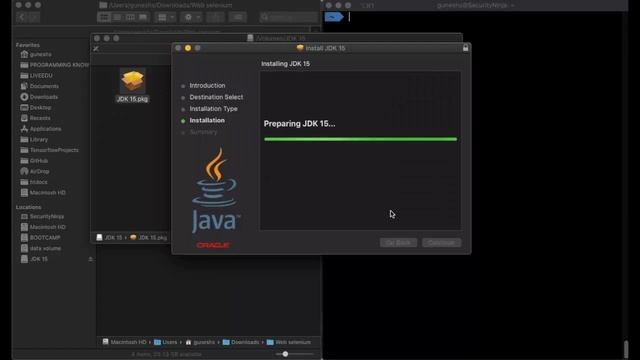Select the JDK 15 volume in sidebar
This screenshot has width=640, height=360.
click(x=34, y=259)
